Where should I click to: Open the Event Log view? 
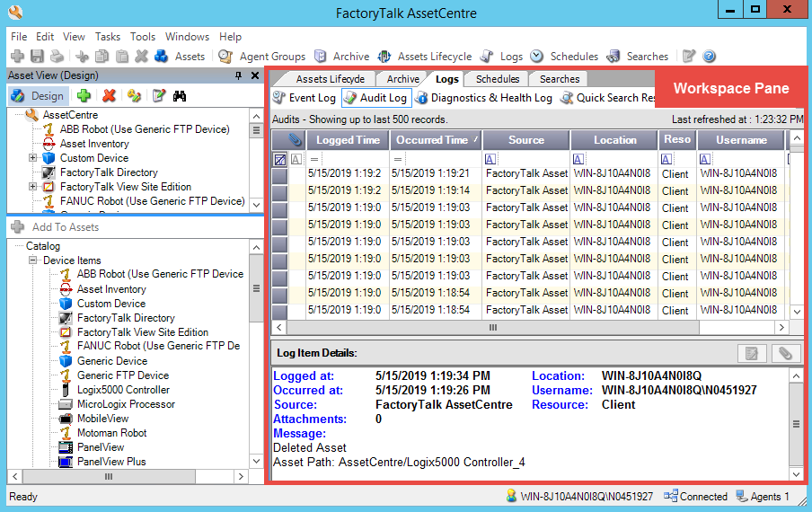tap(304, 97)
